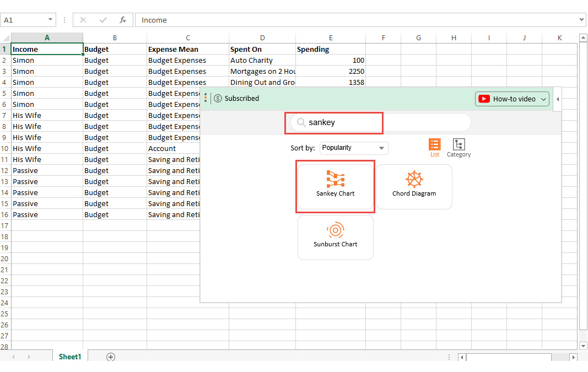The height and width of the screenshot is (372, 588).
Task: Switch to Category view
Action: (458, 148)
